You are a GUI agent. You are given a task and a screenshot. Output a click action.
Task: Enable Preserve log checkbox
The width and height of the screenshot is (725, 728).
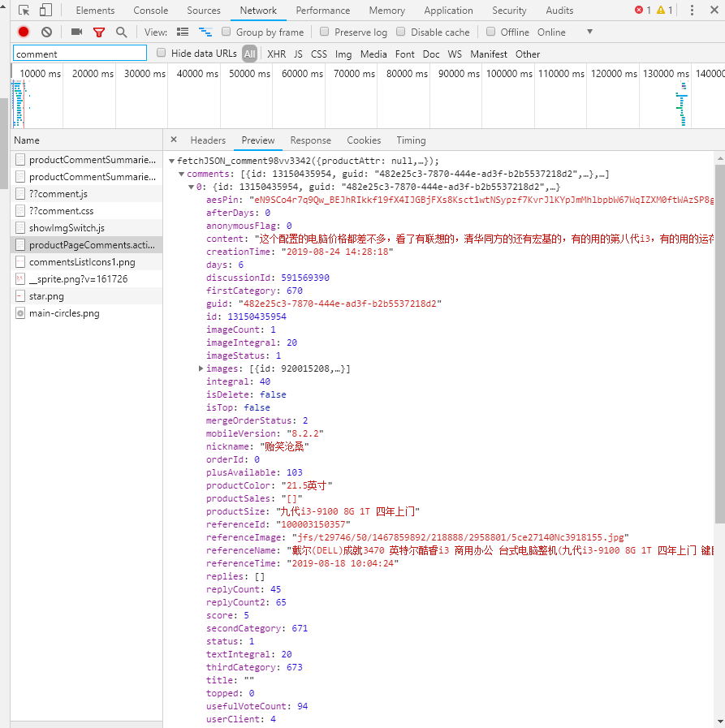pyautogui.click(x=325, y=32)
